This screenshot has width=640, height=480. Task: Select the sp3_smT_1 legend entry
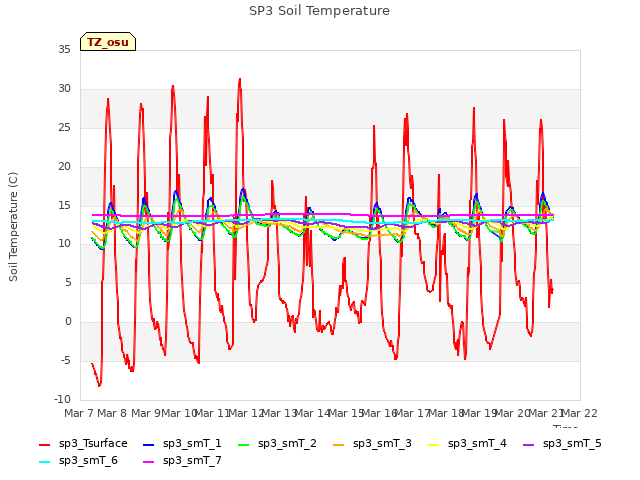pos(182,443)
